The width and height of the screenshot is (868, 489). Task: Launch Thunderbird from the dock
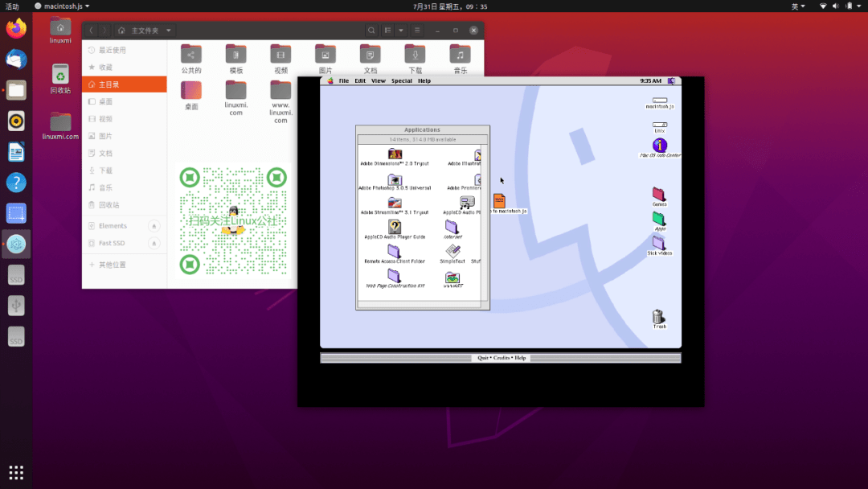pyautogui.click(x=16, y=60)
